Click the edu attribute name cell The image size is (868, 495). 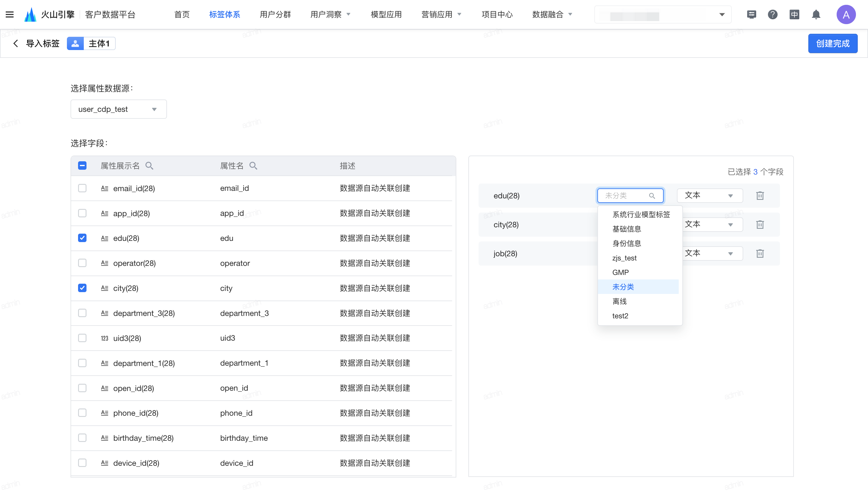click(226, 238)
